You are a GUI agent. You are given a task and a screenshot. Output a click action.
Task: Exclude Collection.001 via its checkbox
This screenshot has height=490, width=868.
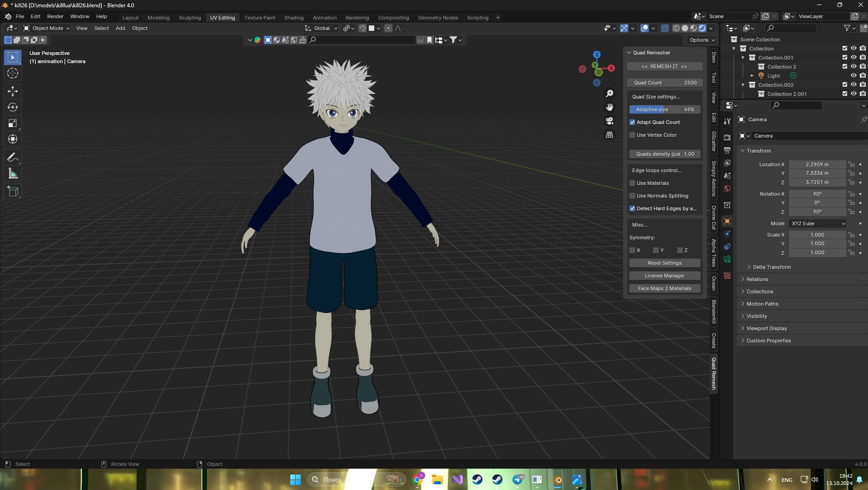(845, 58)
